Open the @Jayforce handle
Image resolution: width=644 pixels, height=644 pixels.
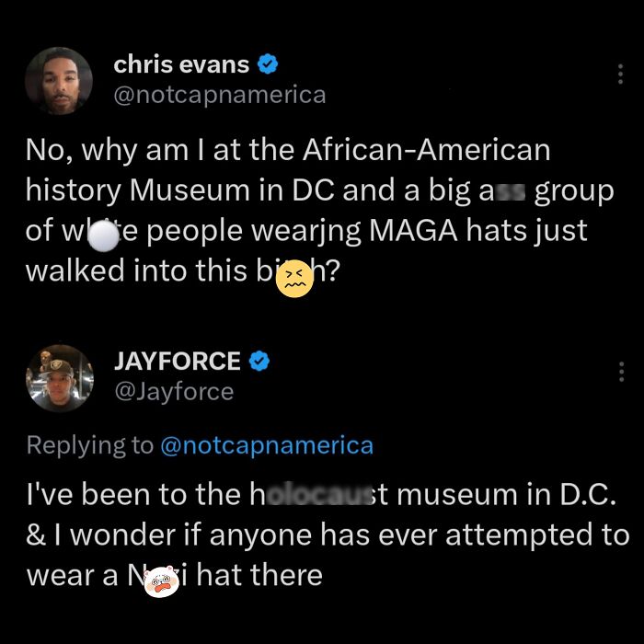coord(174,392)
